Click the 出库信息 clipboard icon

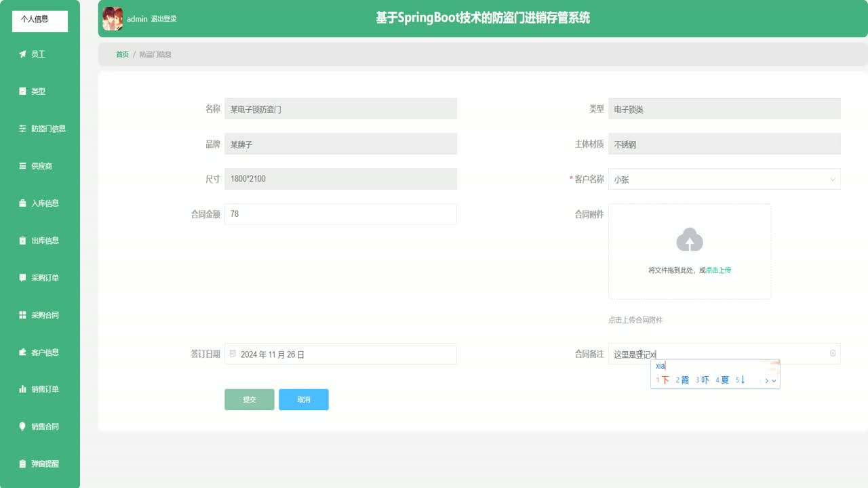22,241
